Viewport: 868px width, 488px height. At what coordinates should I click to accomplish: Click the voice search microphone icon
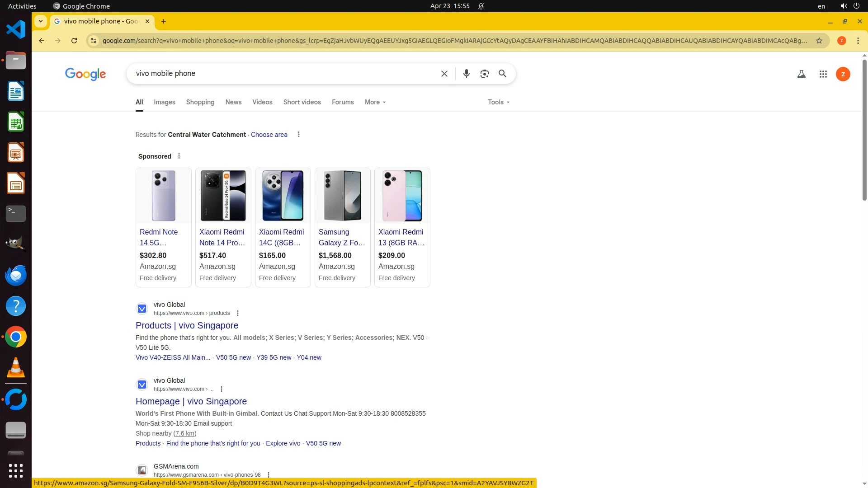466,74
